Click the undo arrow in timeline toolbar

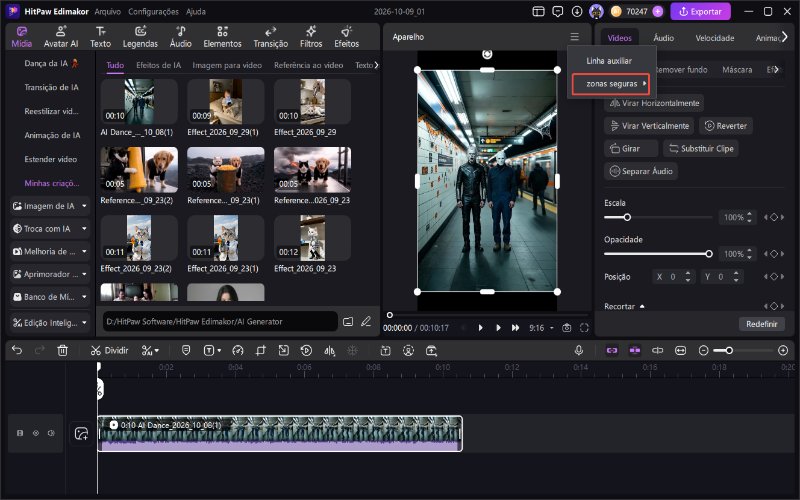click(x=17, y=351)
